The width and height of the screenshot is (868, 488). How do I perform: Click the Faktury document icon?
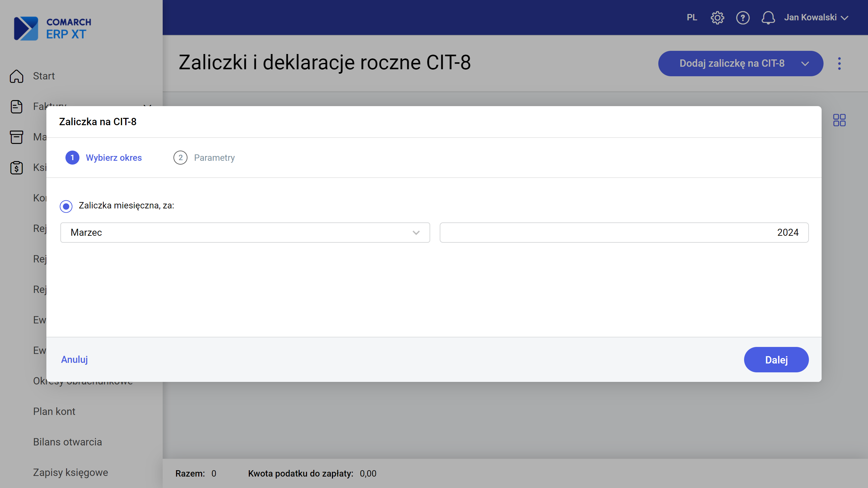(x=16, y=106)
